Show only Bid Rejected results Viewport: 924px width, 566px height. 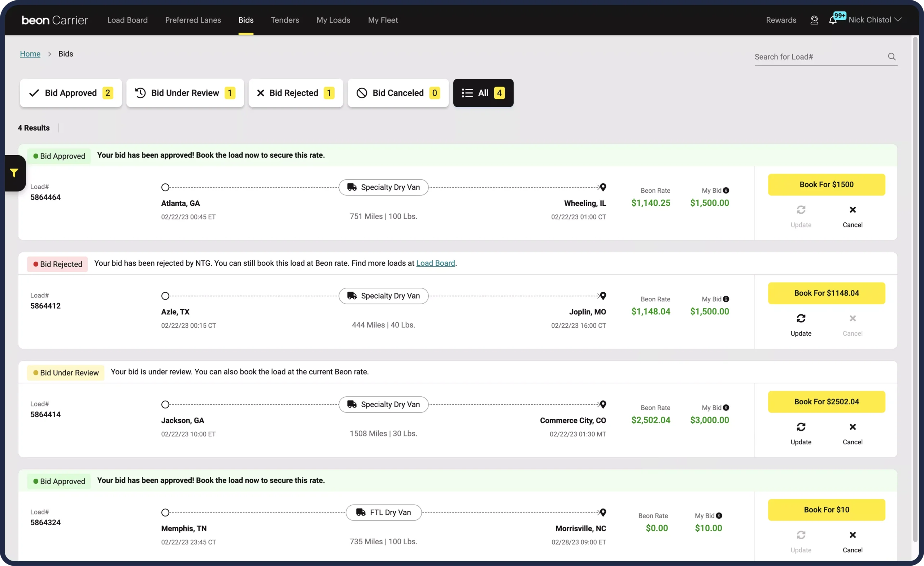[x=296, y=93]
